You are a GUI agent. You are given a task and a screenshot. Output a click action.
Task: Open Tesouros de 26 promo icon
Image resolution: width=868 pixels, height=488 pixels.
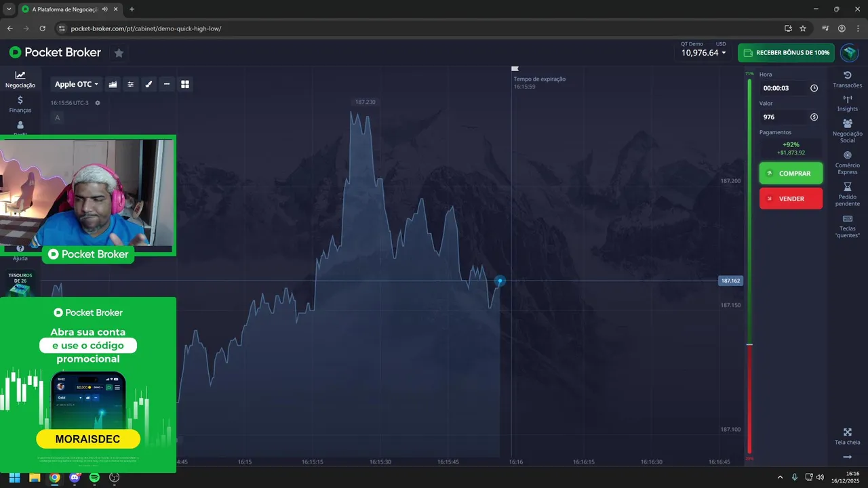[x=20, y=284]
